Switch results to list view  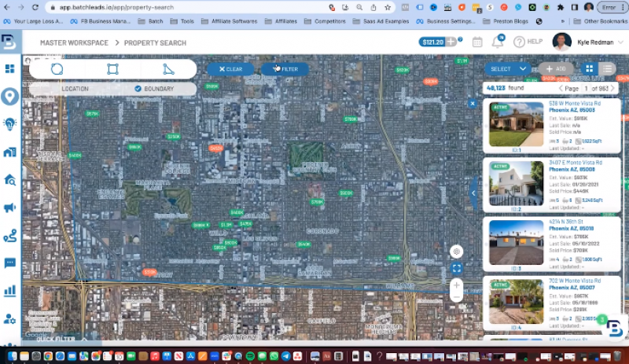(x=608, y=68)
